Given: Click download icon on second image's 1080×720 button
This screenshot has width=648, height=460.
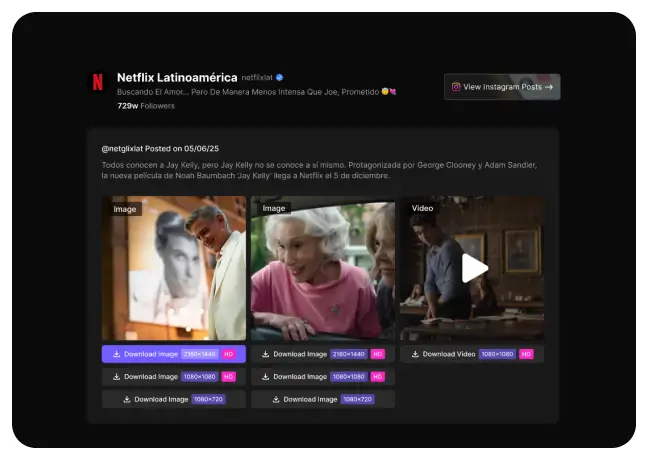Looking at the screenshot, I should click(x=276, y=399).
